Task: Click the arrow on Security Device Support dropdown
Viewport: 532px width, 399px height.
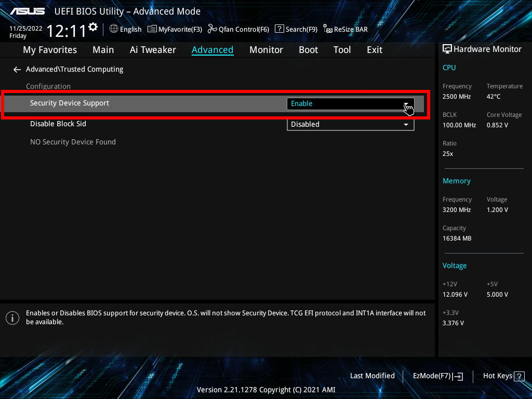Action: point(406,104)
